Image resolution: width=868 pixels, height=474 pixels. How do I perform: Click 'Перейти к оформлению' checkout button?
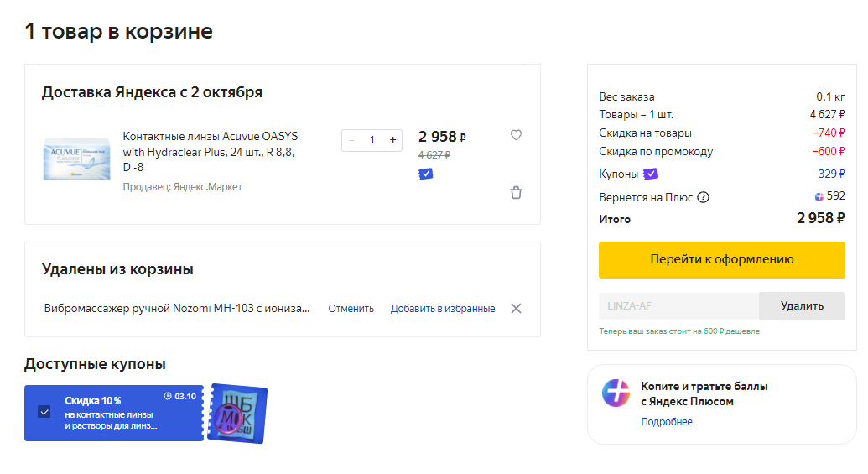[721, 260]
